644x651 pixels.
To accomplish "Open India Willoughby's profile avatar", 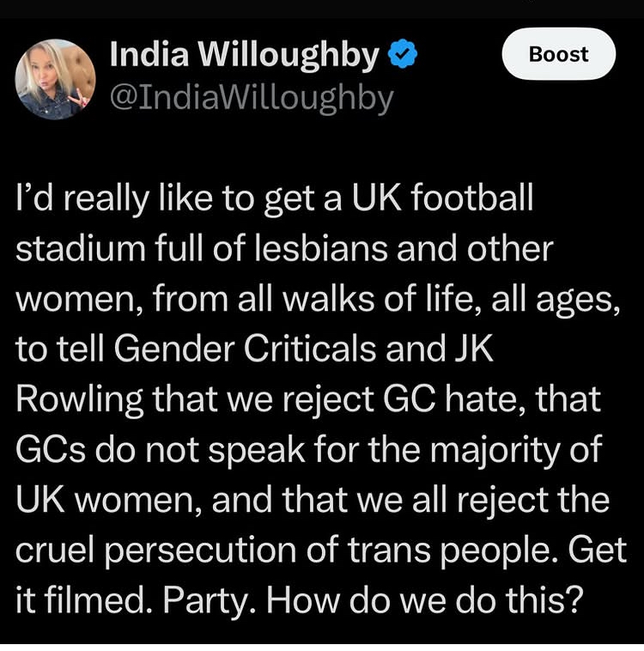I will (56, 79).
